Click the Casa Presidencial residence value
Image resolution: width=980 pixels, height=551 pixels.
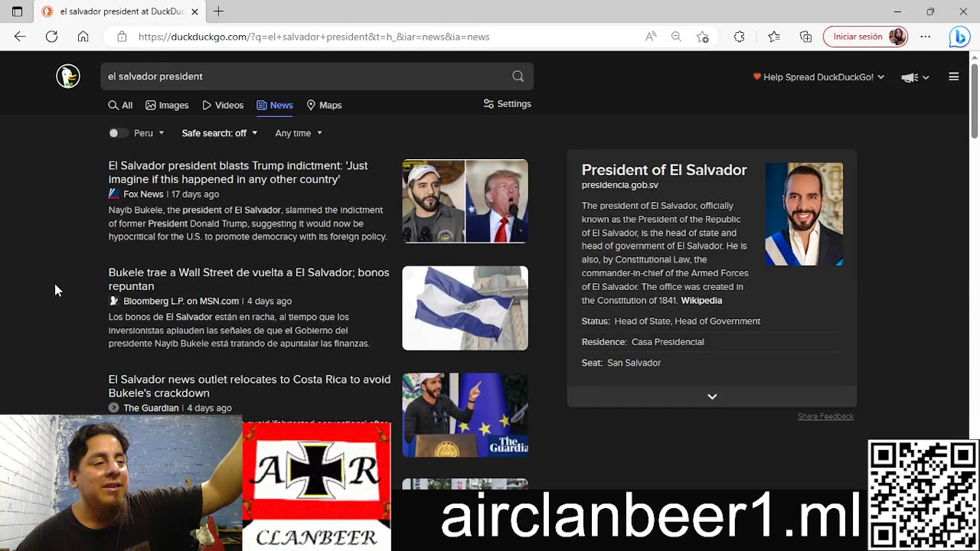(668, 342)
